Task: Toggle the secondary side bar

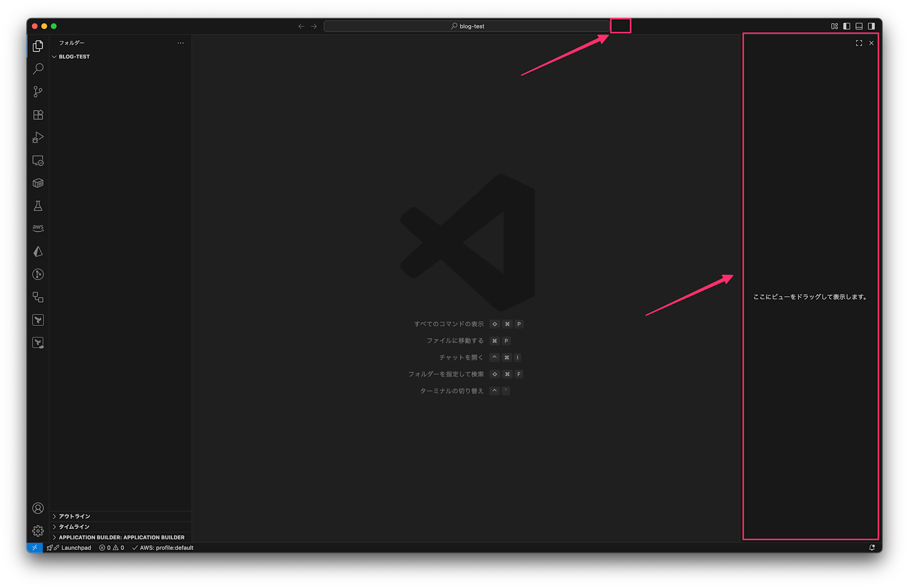Action: pos(871,26)
